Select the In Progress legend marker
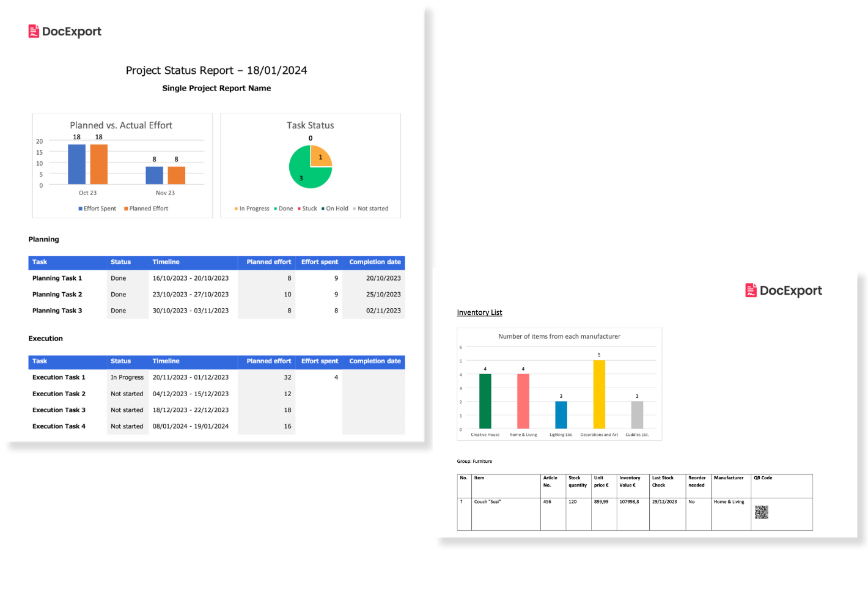The height and width of the screenshot is (593, 868). point(236,209)
